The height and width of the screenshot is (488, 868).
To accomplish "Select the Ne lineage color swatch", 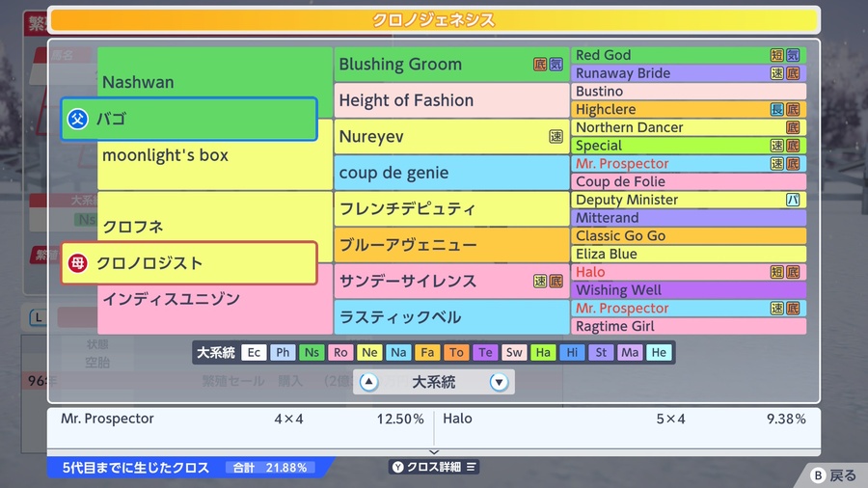I will pyautogui.click(x=369, y=352).
